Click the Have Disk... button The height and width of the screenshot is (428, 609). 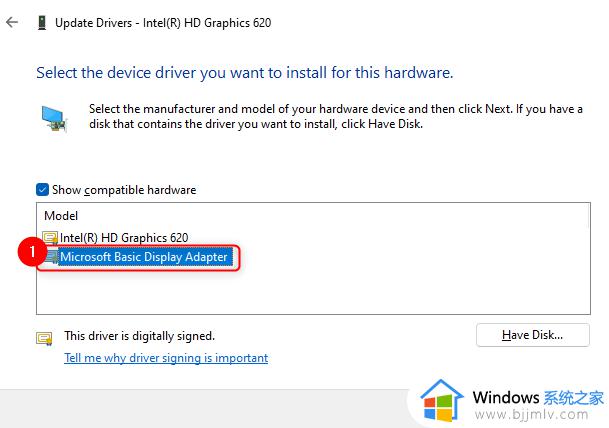pyautogui.click(x=532, y=335)
